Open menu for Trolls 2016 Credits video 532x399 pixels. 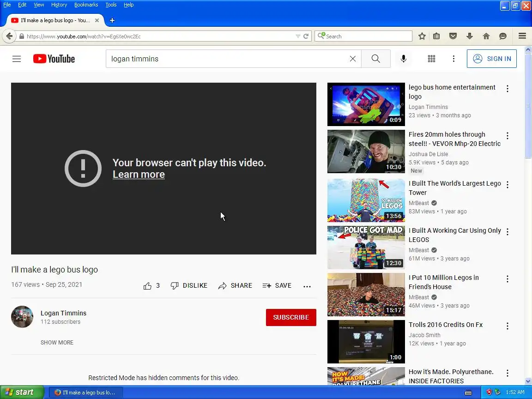(x=507, y=326)
